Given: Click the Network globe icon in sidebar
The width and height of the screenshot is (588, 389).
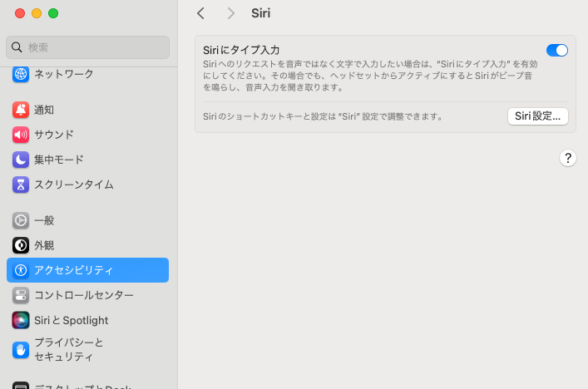Looking at the screenshot, I should pos(21,74).
